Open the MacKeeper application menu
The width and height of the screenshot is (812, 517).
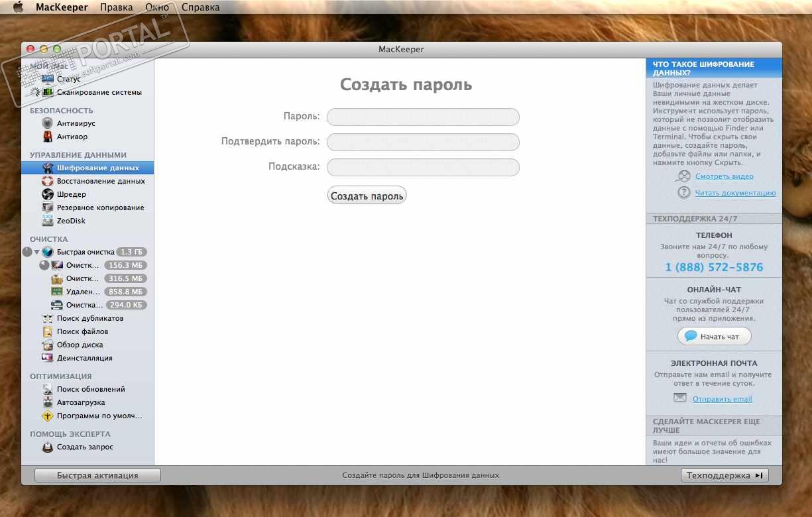(x=62, y=7)
